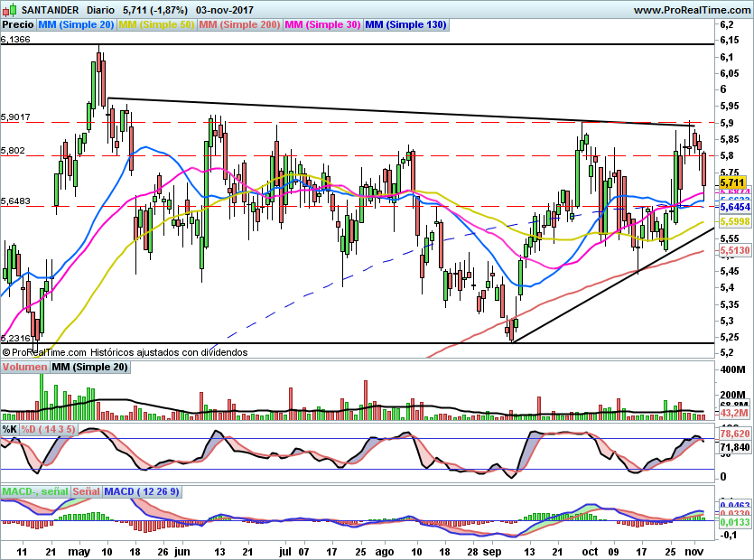
Task: Open the www.ProRealTime.com link
Action: (x=692, y=10)
